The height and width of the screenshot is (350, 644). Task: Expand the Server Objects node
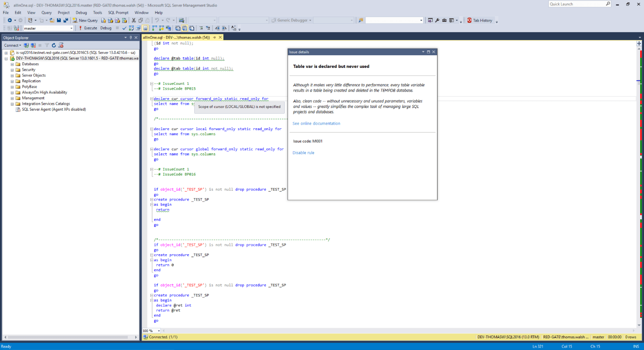12,75
